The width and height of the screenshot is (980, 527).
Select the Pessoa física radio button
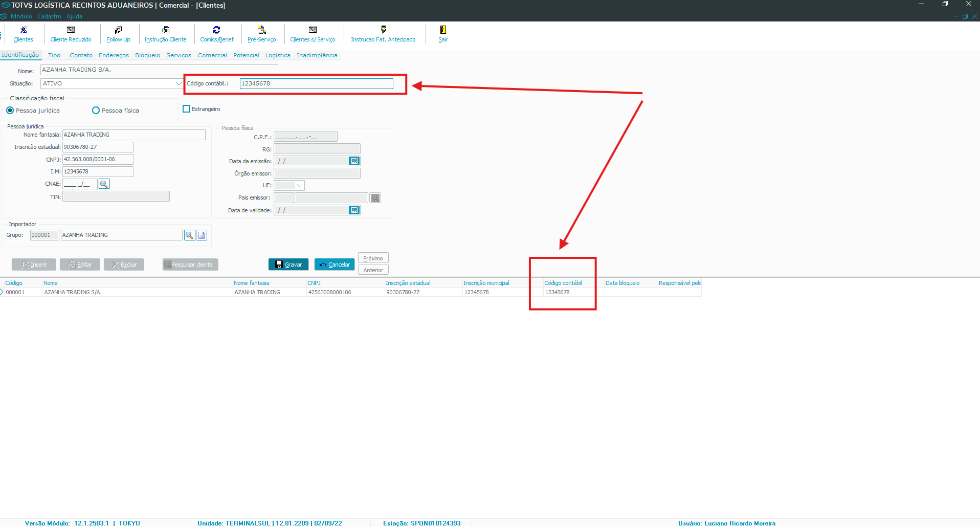pyautogui.click(x=96, y=111)
